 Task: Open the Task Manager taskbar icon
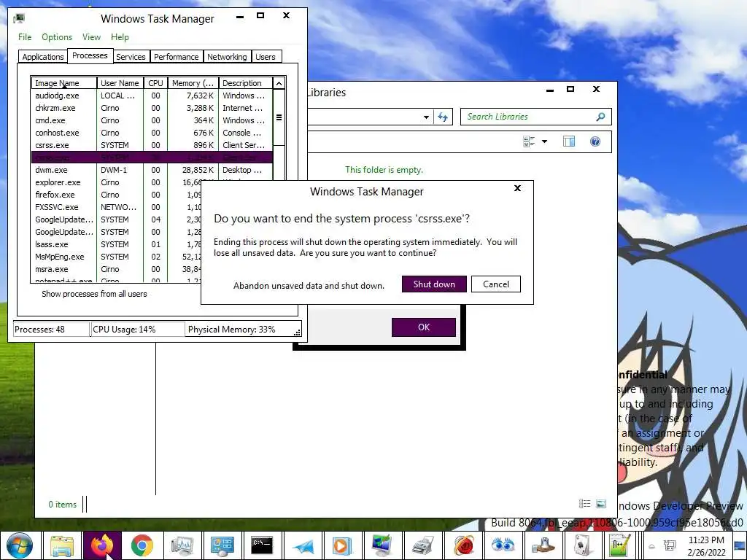pos(182,545)
